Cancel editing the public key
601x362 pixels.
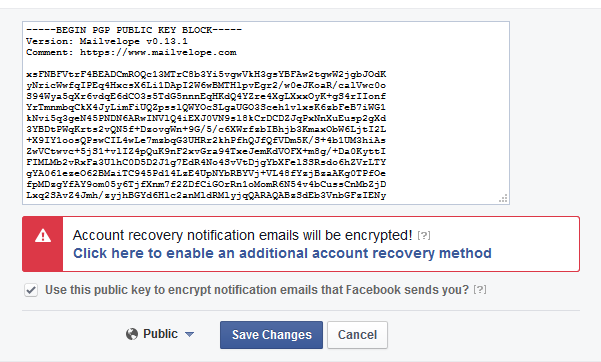click(x=357, y=335)
